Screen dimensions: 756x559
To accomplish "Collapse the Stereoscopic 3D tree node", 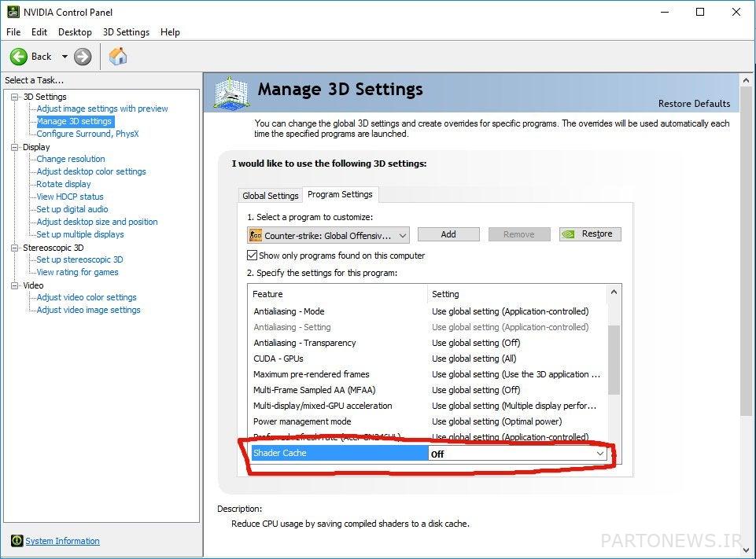I will click(14, 248).
